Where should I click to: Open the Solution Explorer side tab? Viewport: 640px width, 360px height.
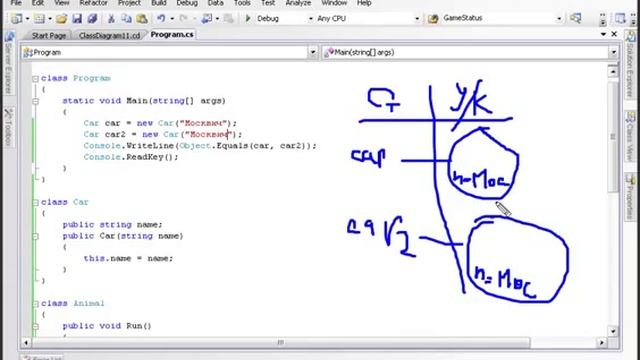pyautogui.click(x=631, y=64)
